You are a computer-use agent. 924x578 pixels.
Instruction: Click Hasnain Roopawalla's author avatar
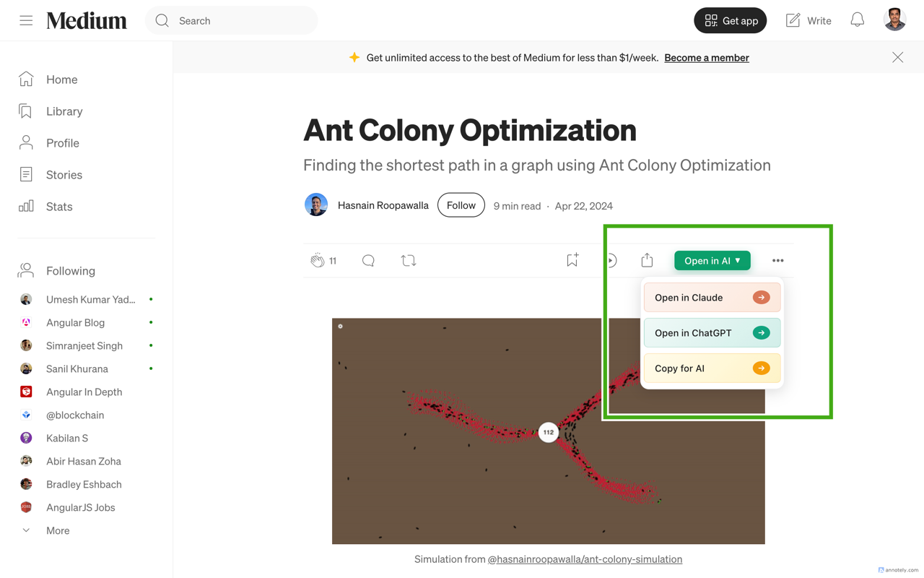[x=316, y=205]
